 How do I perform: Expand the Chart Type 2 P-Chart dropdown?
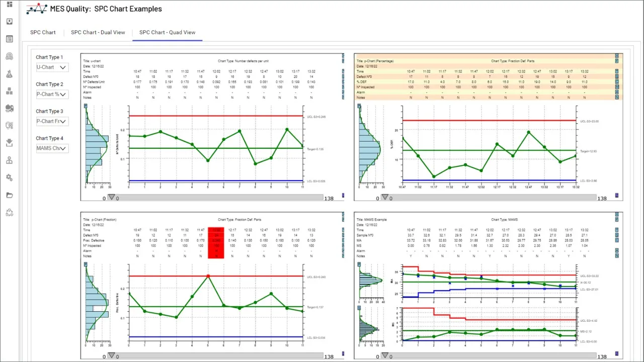[52, 94]
